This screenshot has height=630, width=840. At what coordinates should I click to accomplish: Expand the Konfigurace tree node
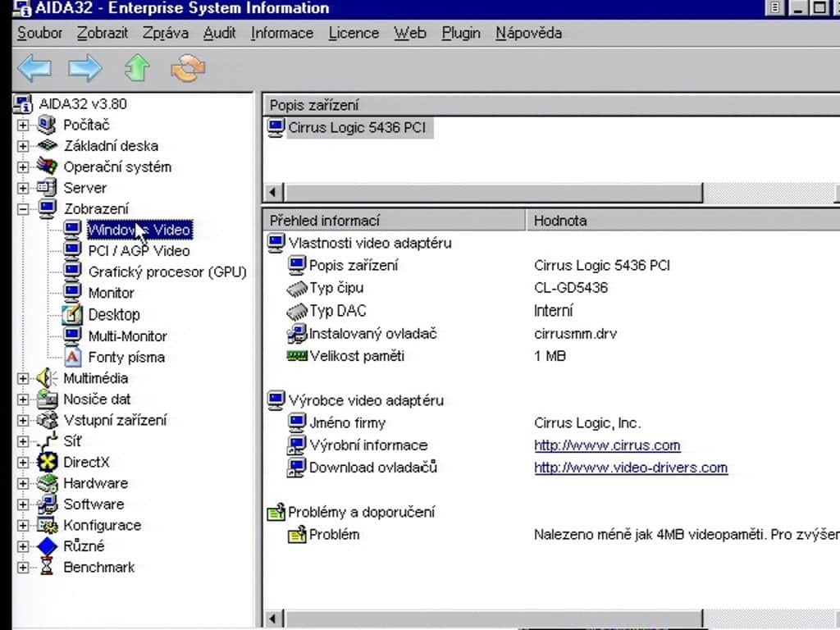pyautogui.click(x=22, y=525)
